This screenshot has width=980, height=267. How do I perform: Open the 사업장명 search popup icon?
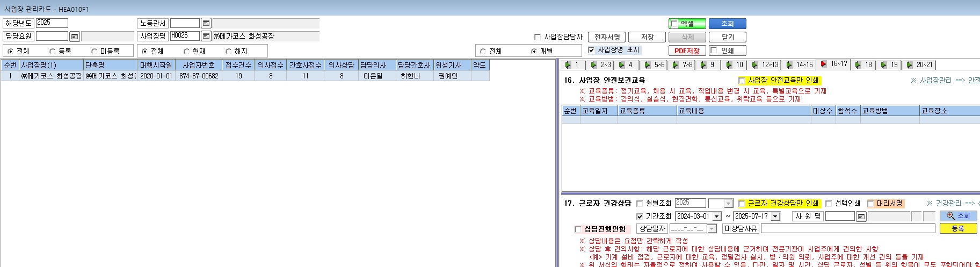click(x=206, y=37)
